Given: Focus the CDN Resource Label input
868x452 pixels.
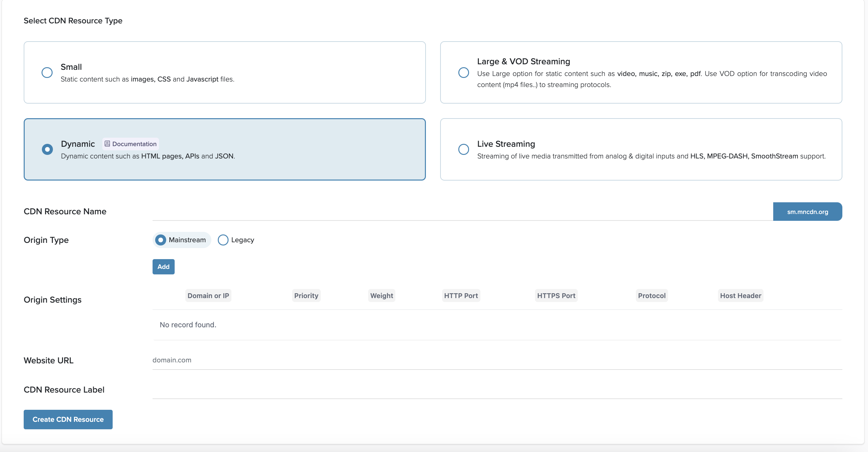Looking at the screenshot, I should click(x=497, y=389).
